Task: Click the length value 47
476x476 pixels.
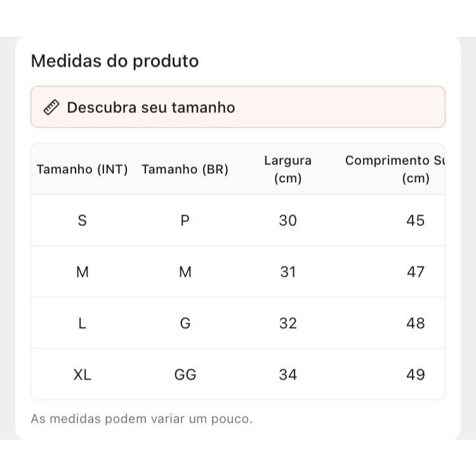Action: [415, 272]
